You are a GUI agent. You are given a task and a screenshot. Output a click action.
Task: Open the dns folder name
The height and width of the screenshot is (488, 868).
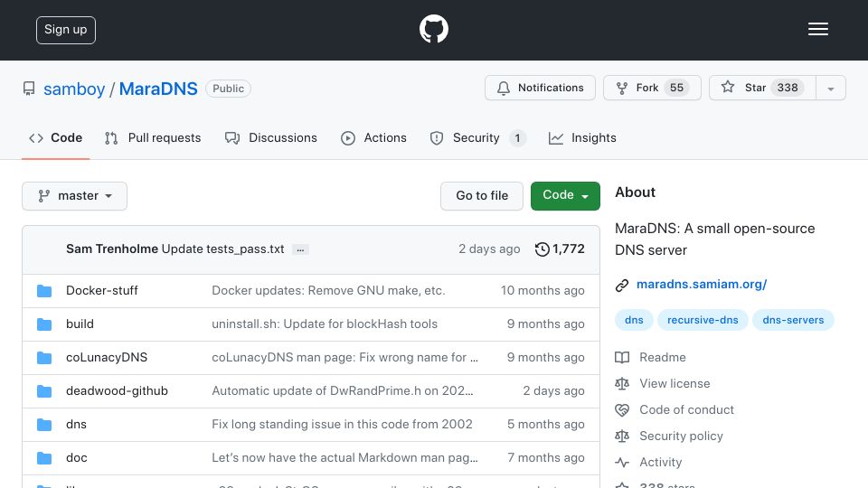(x=76, y=425)
